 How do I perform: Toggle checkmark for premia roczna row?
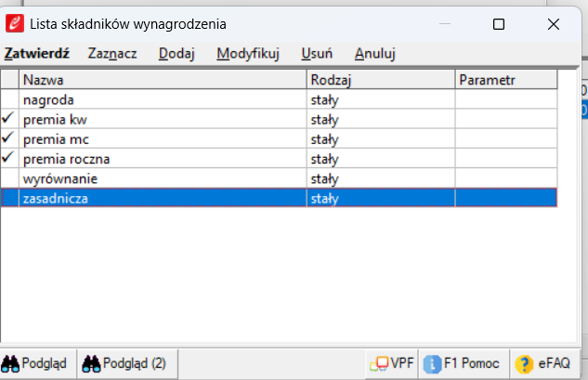tap(9, 158)
